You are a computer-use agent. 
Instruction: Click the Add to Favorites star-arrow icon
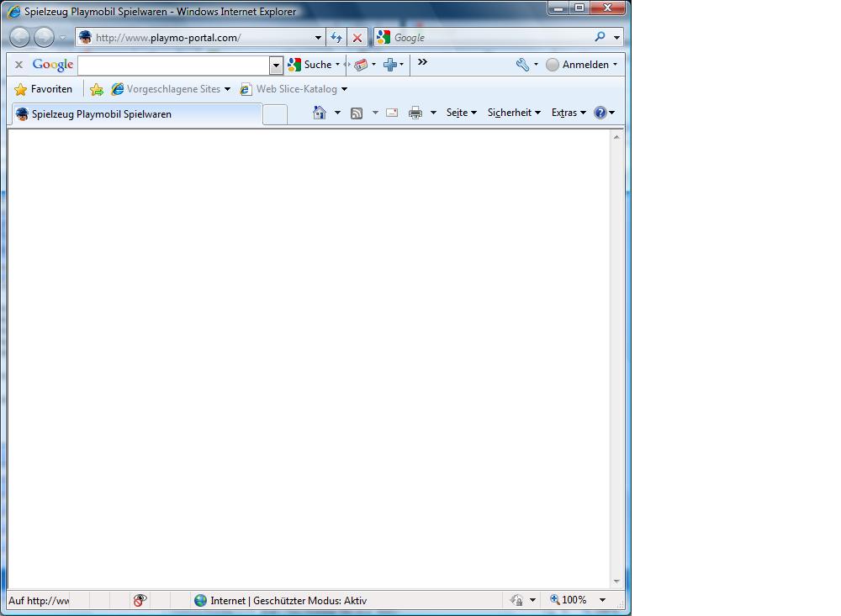coord(97,89)
